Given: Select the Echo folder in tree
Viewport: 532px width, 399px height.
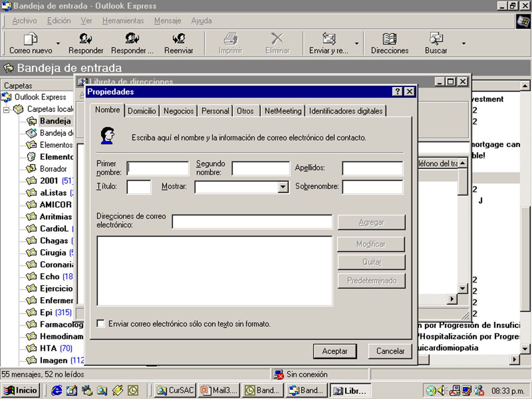Looking at the screenshot, I should tap(49, 277).
